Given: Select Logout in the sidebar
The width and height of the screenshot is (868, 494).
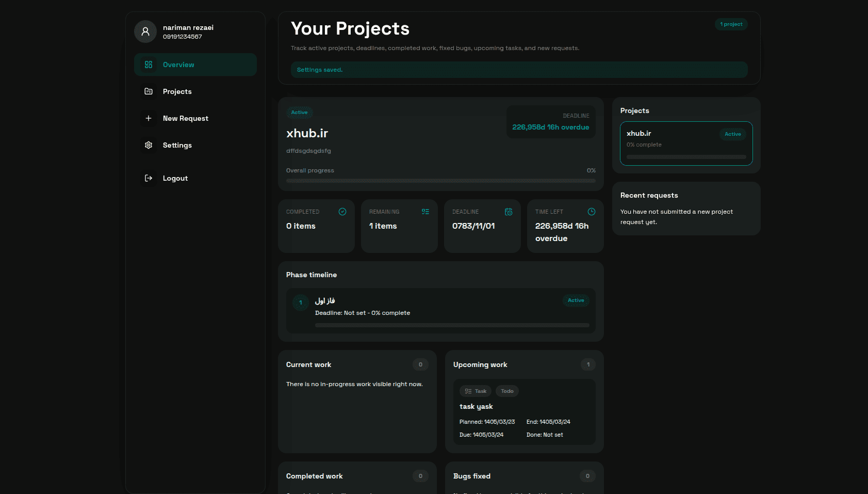Looking at the screenshot, I should tap(195, 178).
